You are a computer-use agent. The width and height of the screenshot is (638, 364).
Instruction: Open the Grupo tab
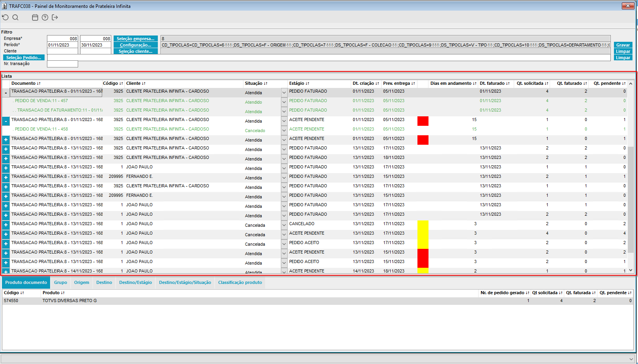[x=61, y=282]
